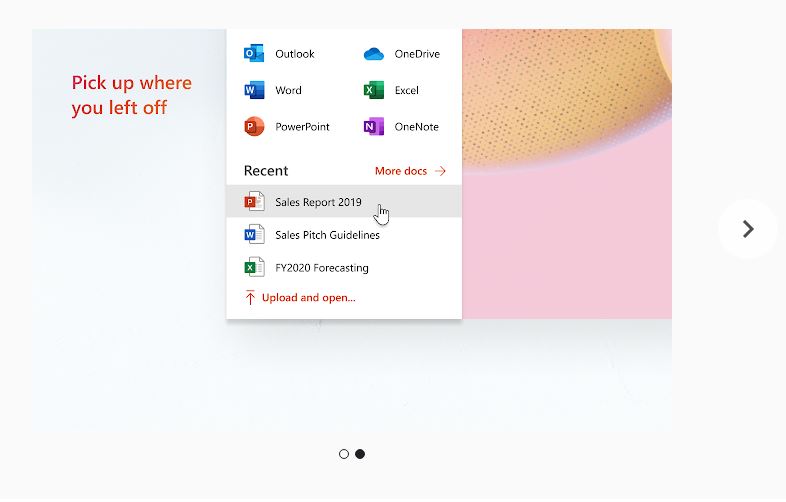786x502 pixels.
Task: Click the Pick up where you left off heading
Action: pyautogui.click(x=131, y=95)
